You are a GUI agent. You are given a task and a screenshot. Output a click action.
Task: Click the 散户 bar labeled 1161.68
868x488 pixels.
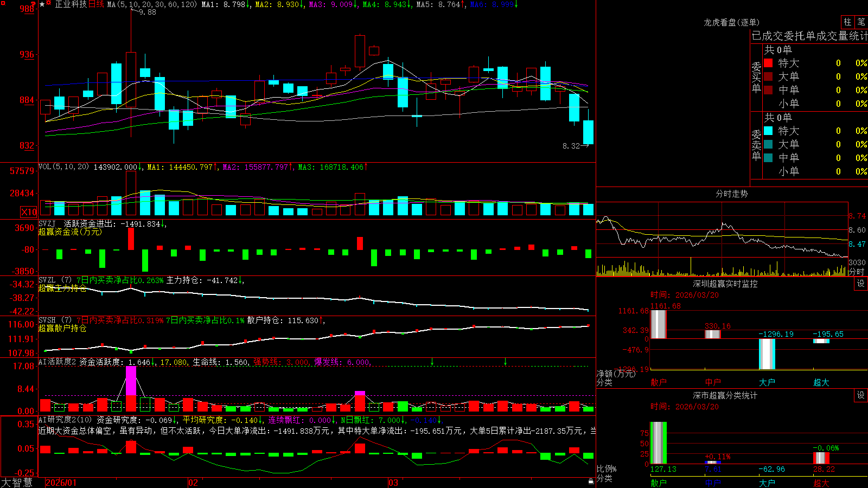[658, 324]
